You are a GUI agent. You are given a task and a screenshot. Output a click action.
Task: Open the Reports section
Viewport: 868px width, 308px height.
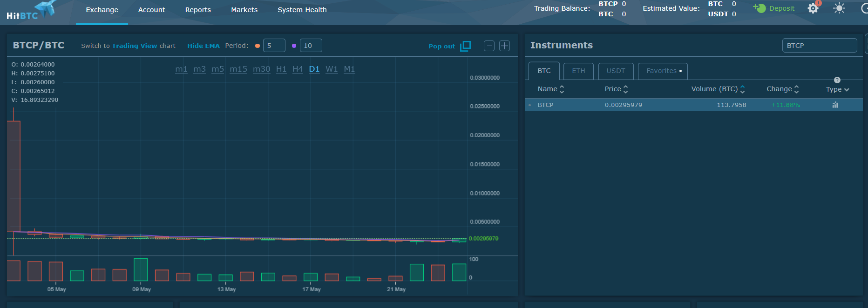[198, 10]
